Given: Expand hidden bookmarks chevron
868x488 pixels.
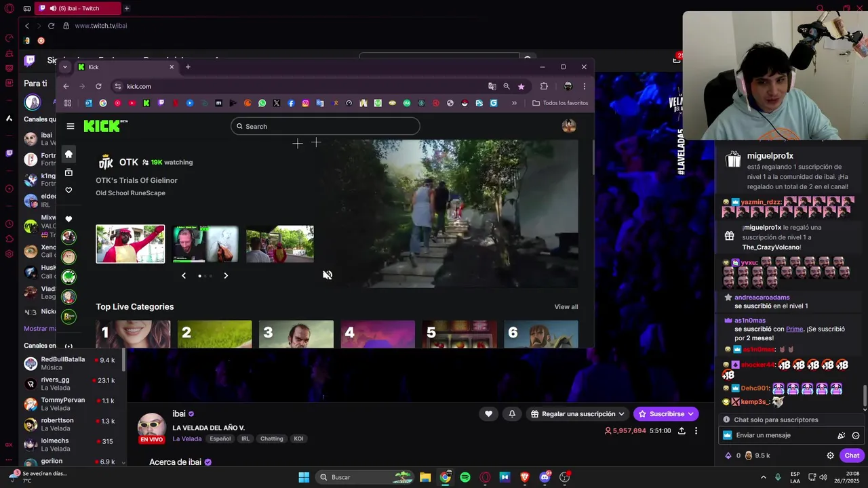Looking at the screenshot, I should point(514,103).
